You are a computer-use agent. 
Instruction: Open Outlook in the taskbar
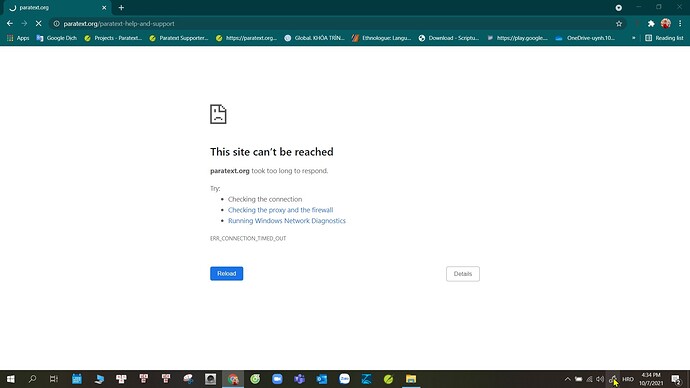(x=322, y=379)
